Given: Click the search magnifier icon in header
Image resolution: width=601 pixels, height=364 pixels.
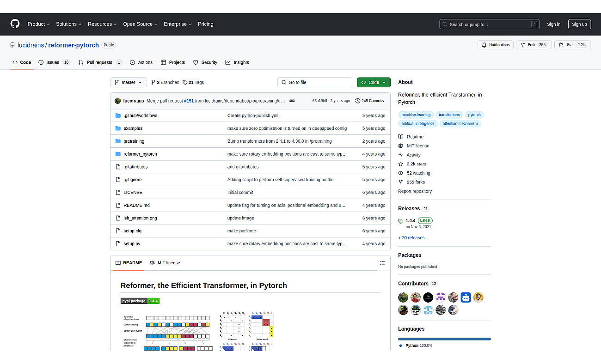Looking at the screenshot, I should tap(445, 24).
